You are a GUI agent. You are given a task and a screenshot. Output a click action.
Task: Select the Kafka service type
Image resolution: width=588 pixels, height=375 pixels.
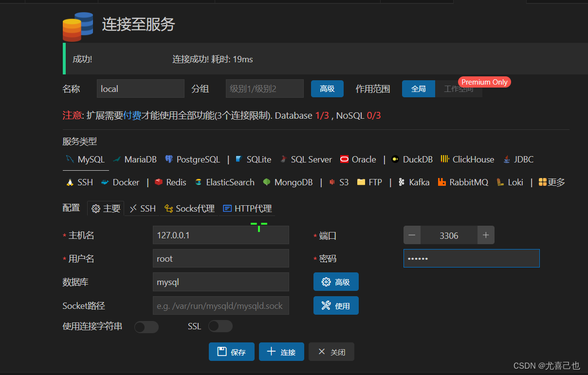(414, 182)
